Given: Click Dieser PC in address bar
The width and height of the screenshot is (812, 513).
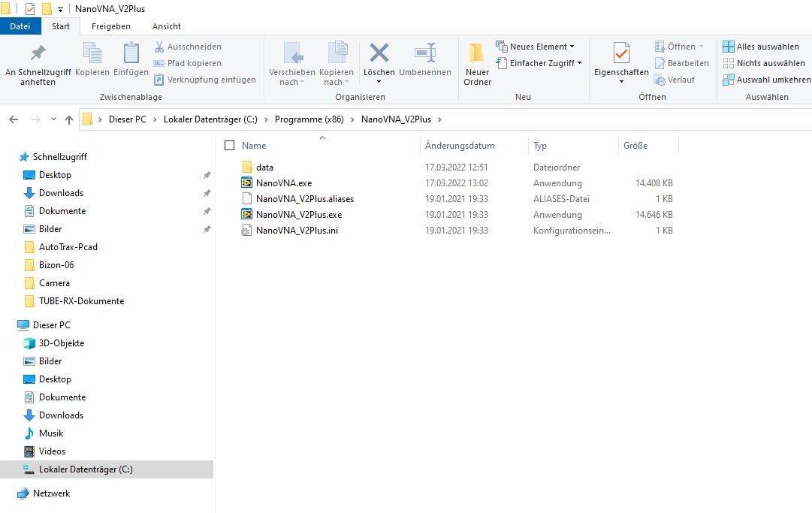Looking at the screenshot, I should click(128, 119).
